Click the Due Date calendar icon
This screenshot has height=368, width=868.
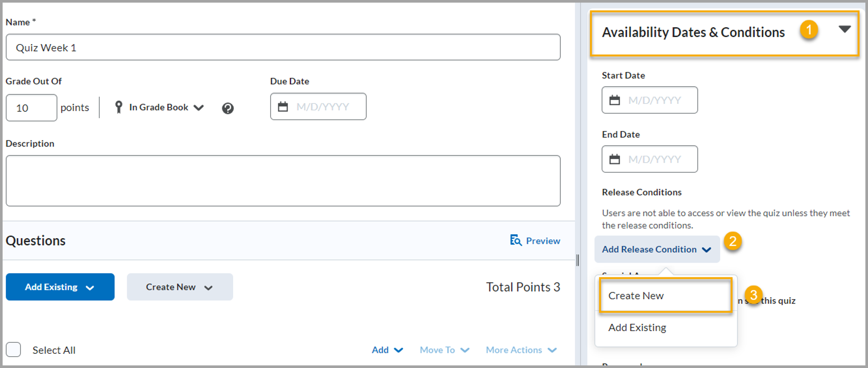(x=283, y=107)
